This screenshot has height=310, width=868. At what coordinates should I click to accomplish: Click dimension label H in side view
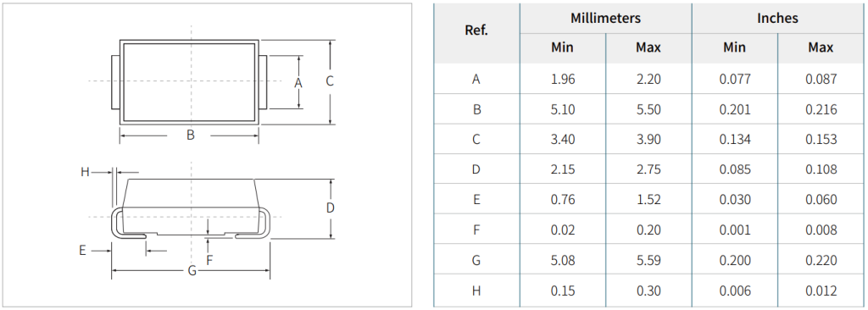(85, 173)
